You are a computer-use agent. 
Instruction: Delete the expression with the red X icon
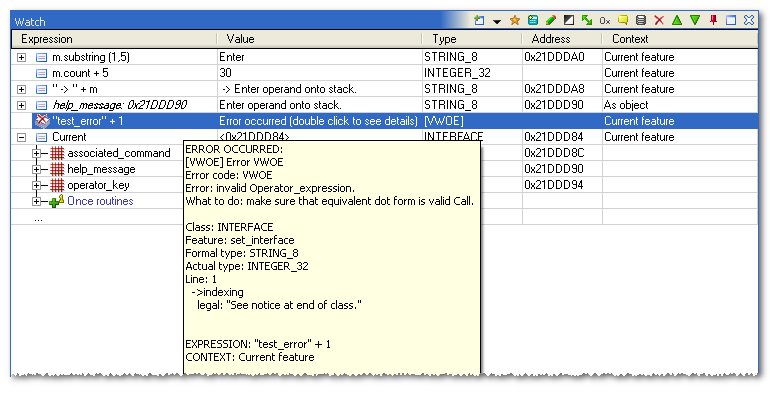(x=659, y=21)
